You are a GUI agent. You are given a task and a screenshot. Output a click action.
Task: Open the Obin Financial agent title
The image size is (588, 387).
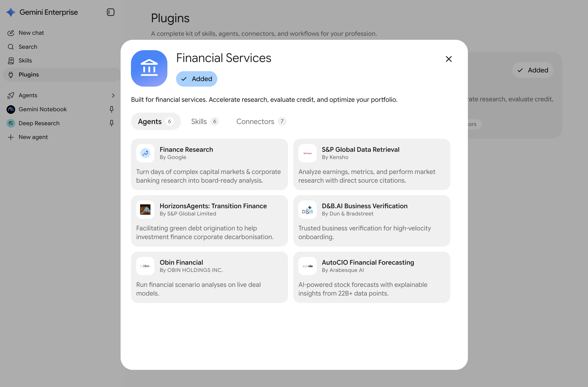181,262
